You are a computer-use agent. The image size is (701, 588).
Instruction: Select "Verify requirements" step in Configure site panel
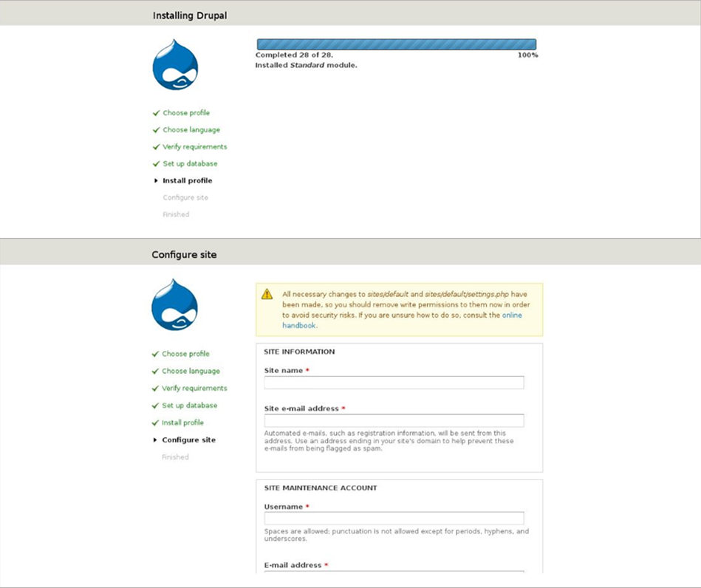pos(194,388)
